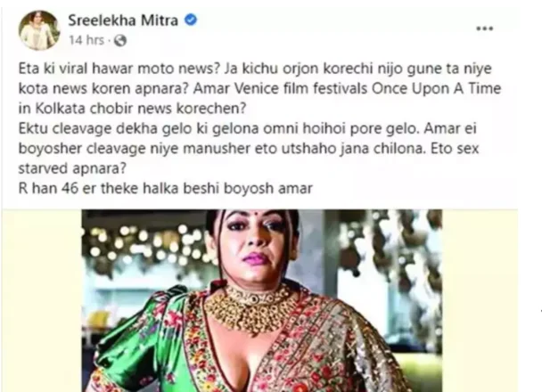Click the words "Once Upon A Time"
The width and height of the screenshot is (542, 392).
click(x=436, y=89)
